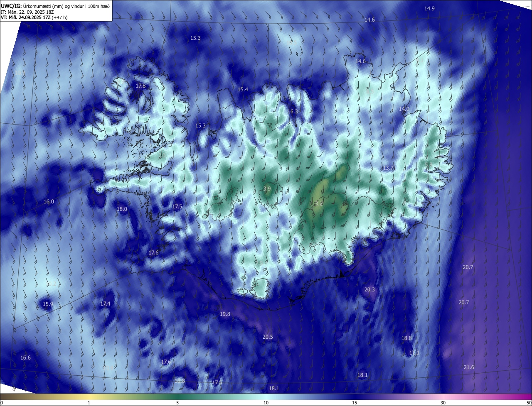Click the 18.0 wind value on the map
Screen dimensions: 532x406
pyautogui.click(x=122, y=209)
